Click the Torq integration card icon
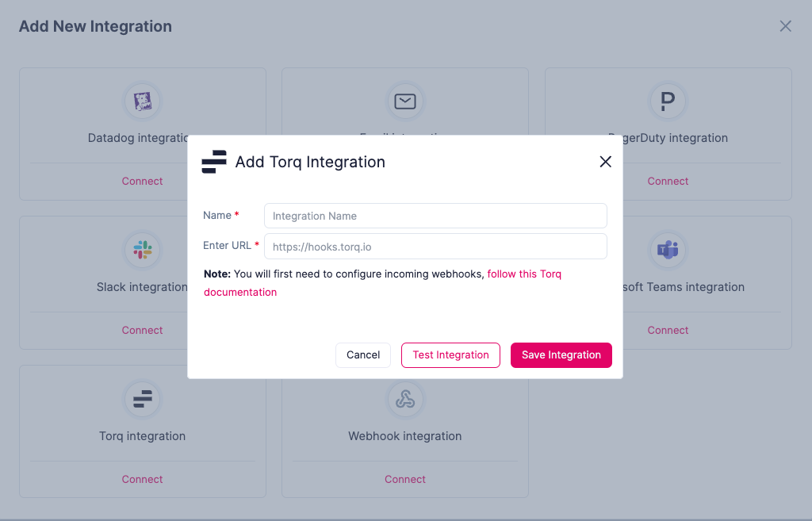The height and width of the screenshot is (521, 812). click(x=143, y=399)
